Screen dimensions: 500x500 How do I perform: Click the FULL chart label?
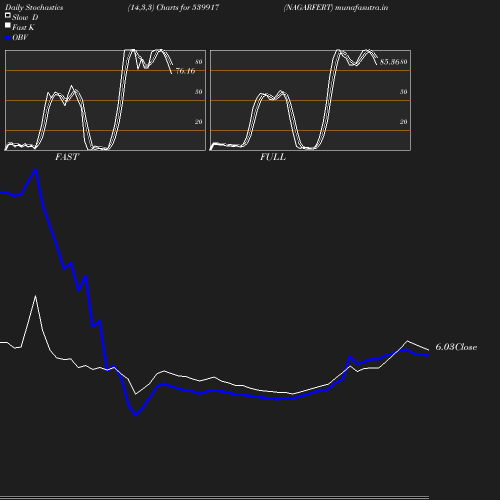pyautogui.click(x=273, y=157)
